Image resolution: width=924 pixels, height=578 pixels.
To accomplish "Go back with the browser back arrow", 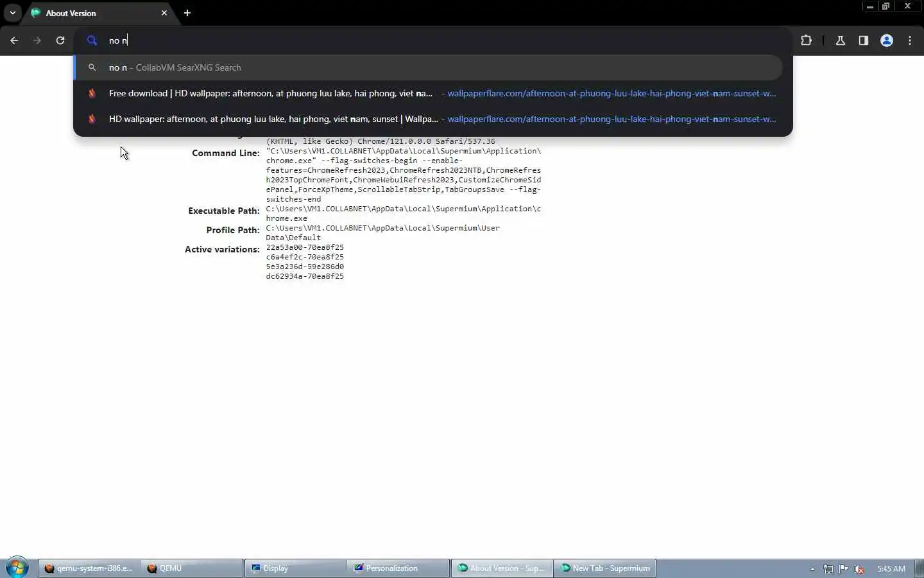I will pos(14,40).
